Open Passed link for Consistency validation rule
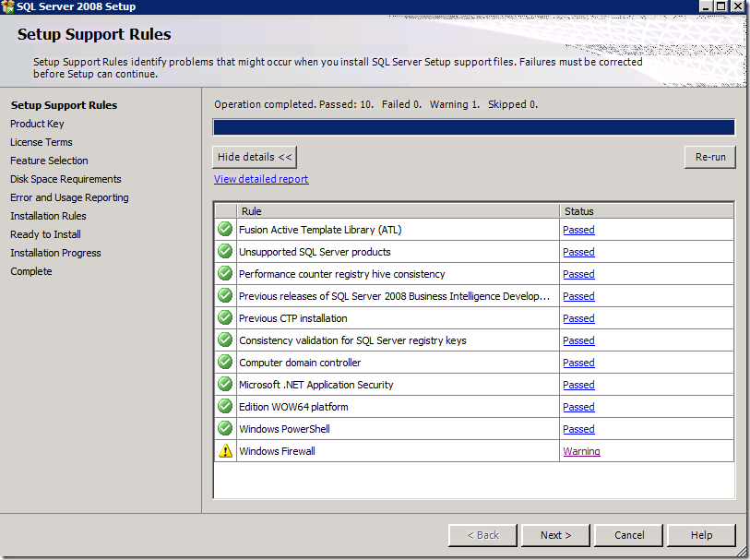 (x=578, y=340)
